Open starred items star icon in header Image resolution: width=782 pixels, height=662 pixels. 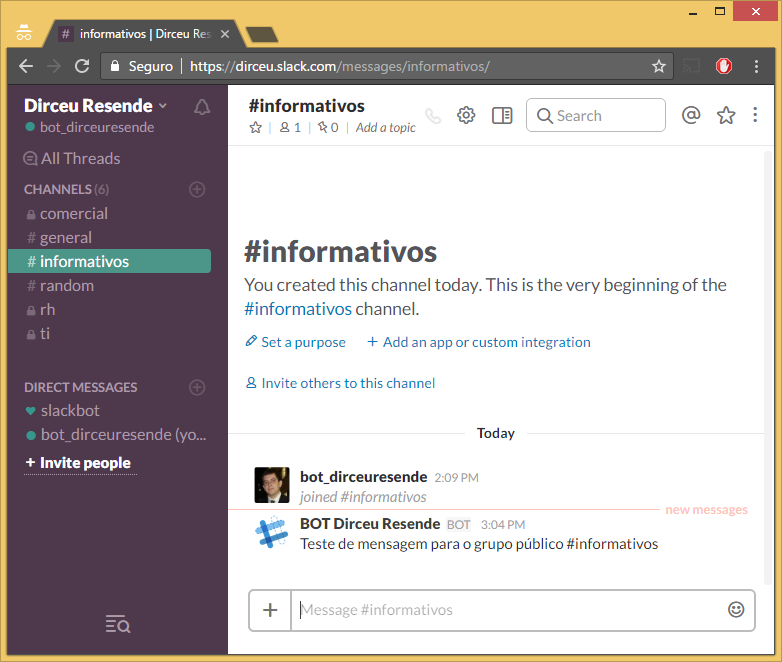click(726, 115)
